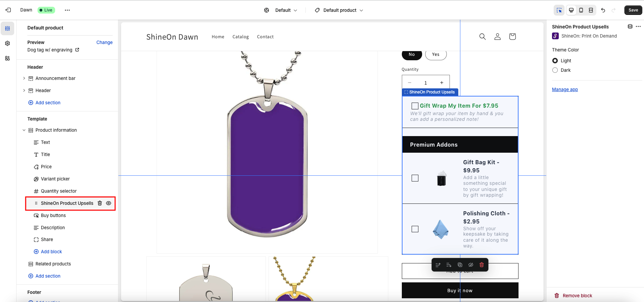Click the quantity value input field
Image resolution: width=644 pixels, height=302 pixels.
[x=425, y=83]
